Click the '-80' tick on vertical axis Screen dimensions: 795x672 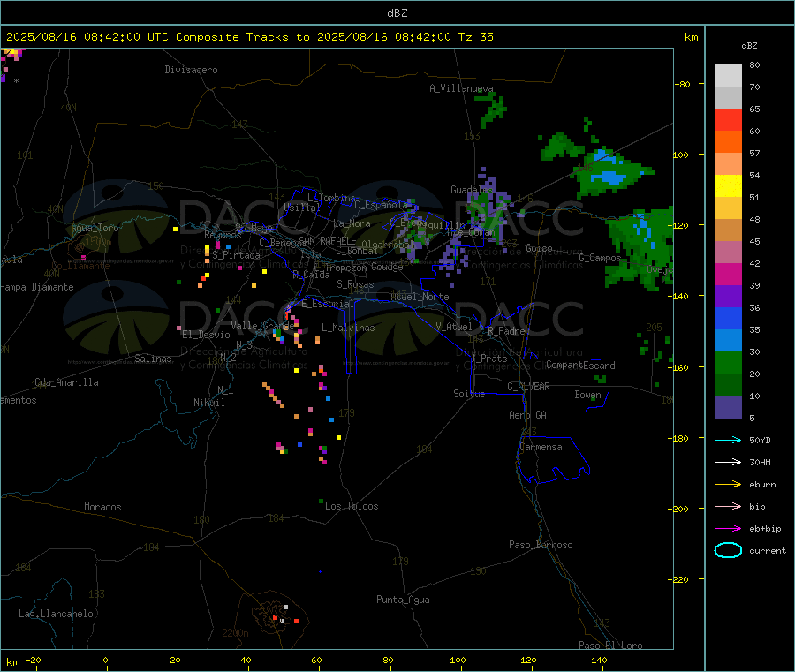[x=683, y=84]
